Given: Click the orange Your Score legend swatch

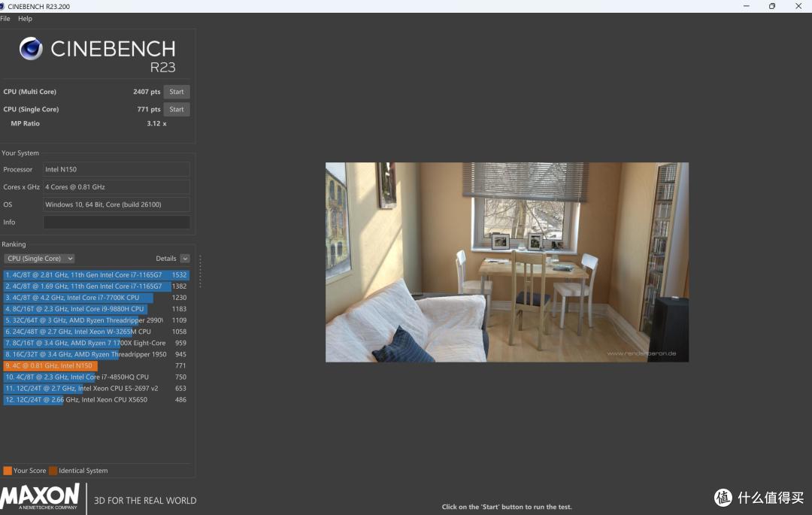Looking at the screenshot, I should point(8,471).
